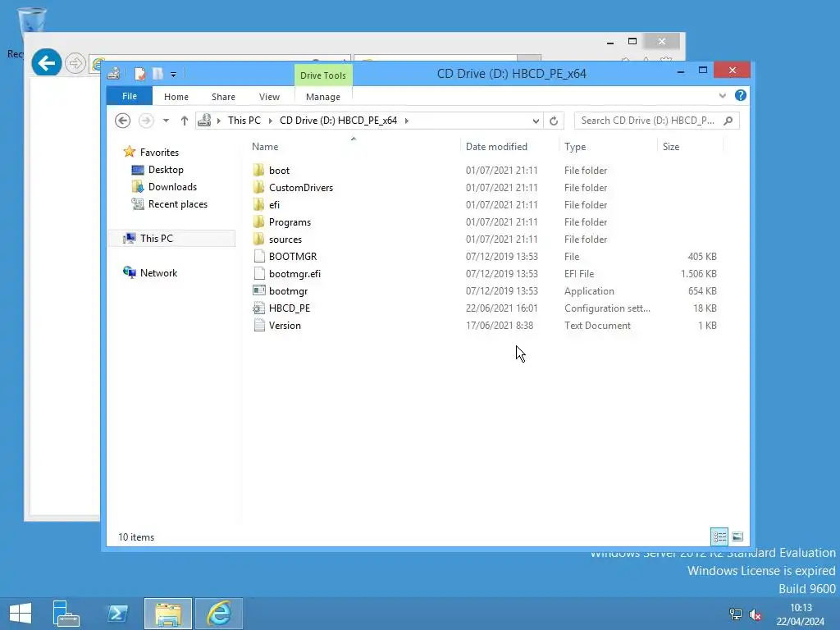The height and width of the screenshot is (630, 840).
Task: Select the sources folder icon
Action: point(258,239)
